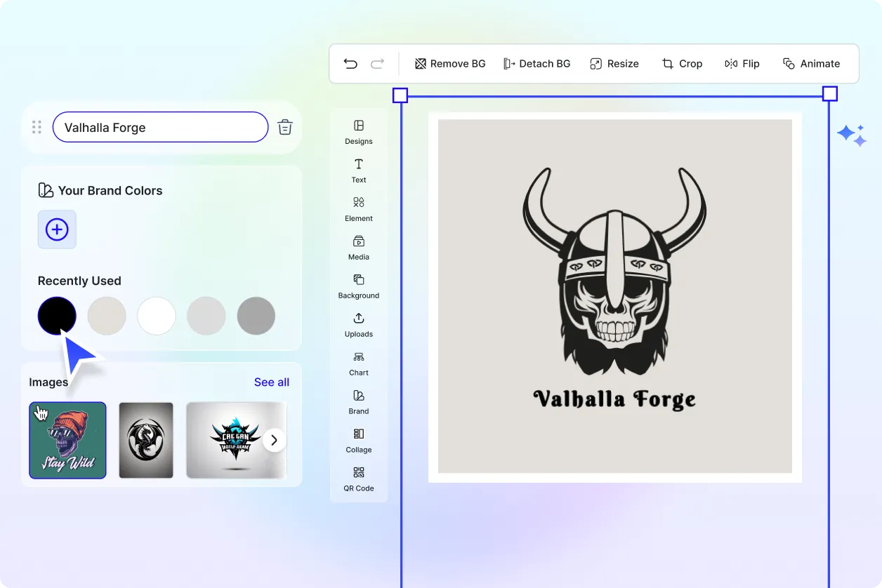Viewport: 882px width, 588px height.
Task: Click the redo arrow icon
Action: [x=378, y=64]
